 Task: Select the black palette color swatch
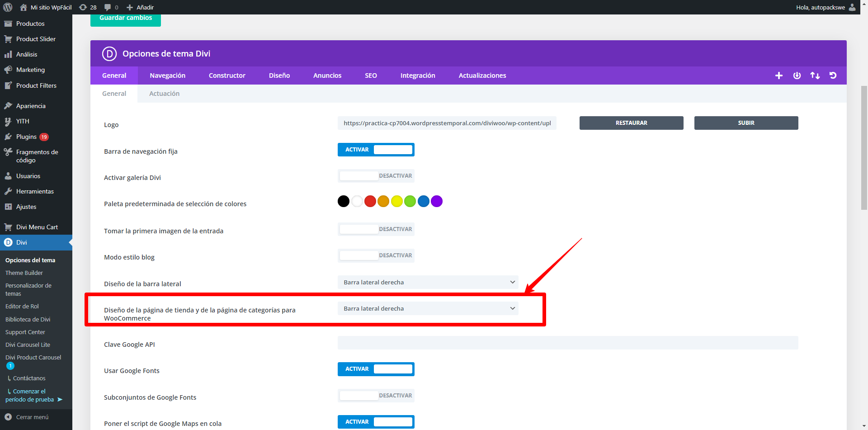pyautogui.click(x=344, y=201)
